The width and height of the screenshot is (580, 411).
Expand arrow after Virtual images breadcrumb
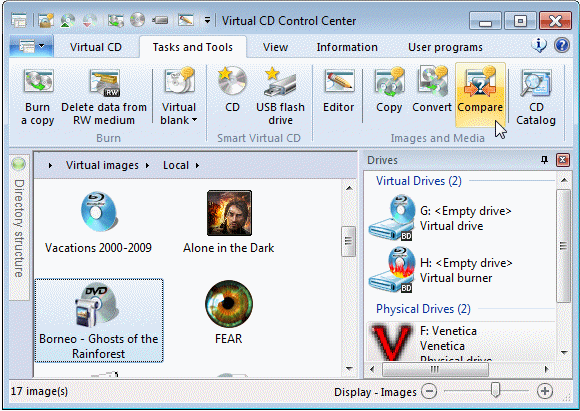[147, 165]
